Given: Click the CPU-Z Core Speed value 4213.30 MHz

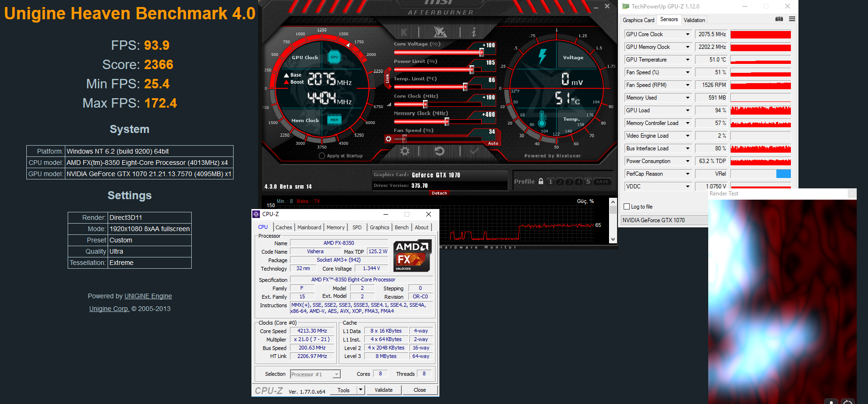Looking at the screenshot, I should 312,331.
